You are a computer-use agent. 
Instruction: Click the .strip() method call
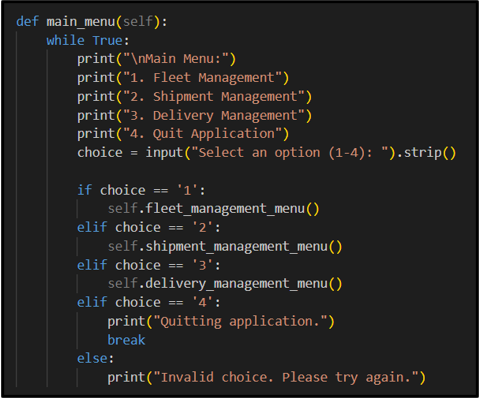tap(429, 153)
